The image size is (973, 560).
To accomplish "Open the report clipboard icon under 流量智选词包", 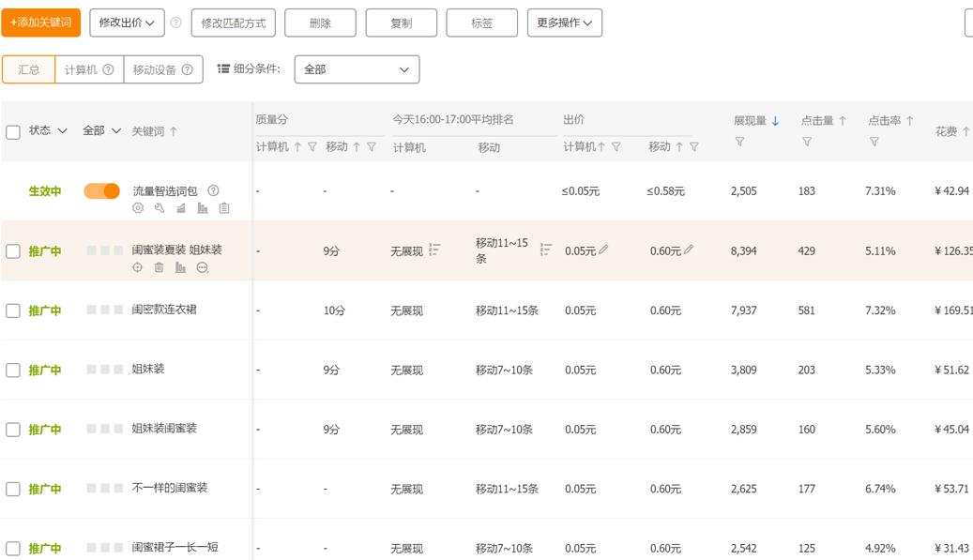I will point(224,209).
